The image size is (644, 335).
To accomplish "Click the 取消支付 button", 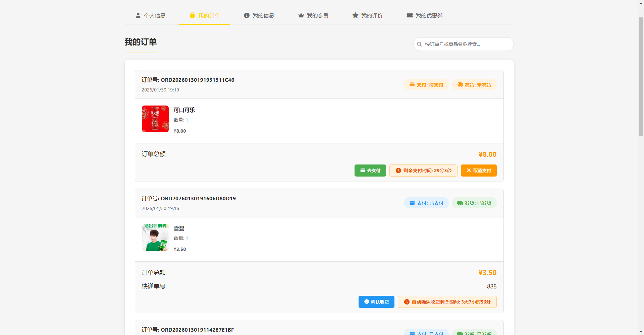I will (479, 171).
